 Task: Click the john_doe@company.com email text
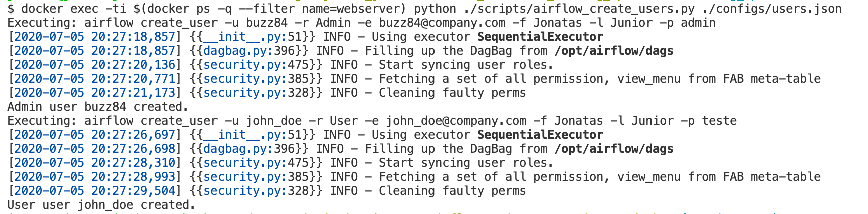coord(456,121)
